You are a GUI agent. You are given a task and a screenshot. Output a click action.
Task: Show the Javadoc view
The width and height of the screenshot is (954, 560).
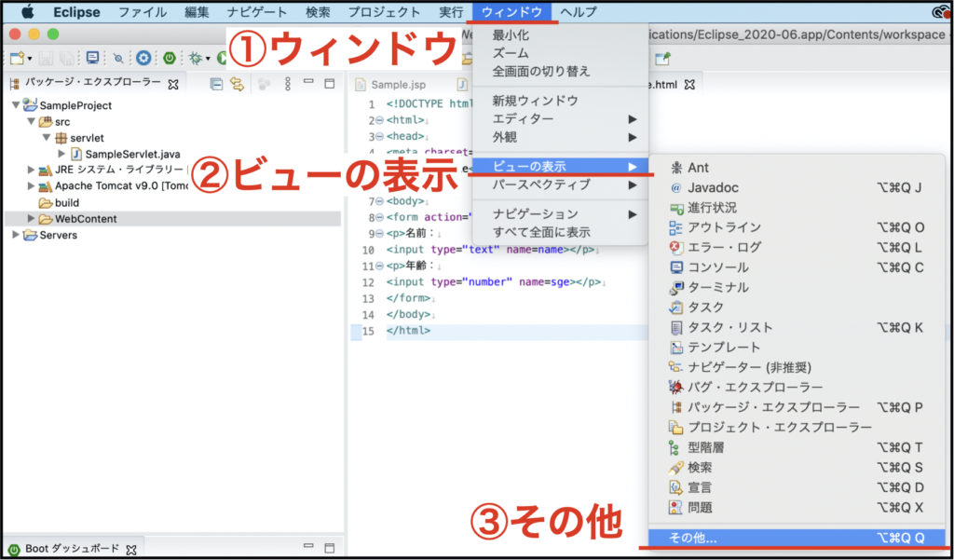pos(797,187)
